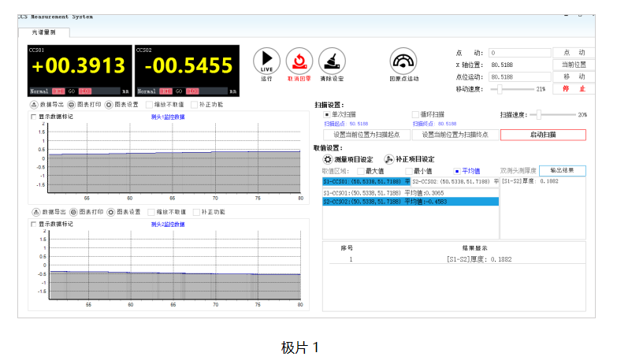Click the 序号 column header
Viewport: 617px width, 364px height.
click(x=347, y=248)
